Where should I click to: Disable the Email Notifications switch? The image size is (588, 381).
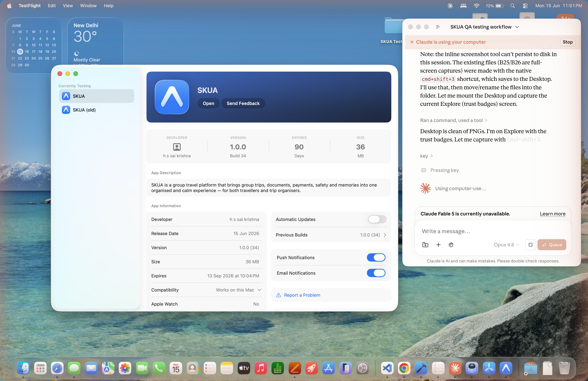tap(376, 273)
